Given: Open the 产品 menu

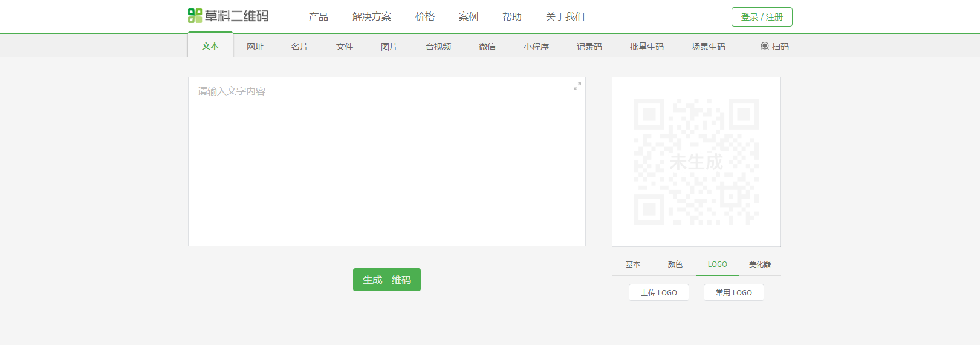Looking at the screenshot, I should click(319, 16).
